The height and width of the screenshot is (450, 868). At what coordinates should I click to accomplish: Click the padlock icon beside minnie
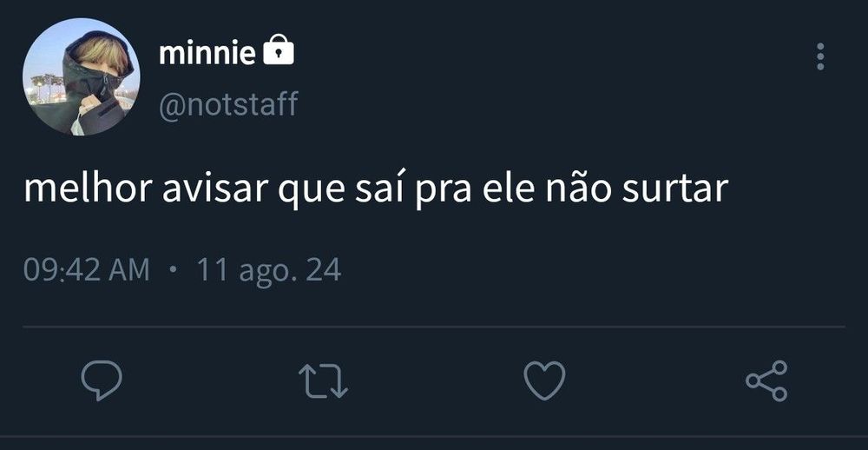pos(278,51)
